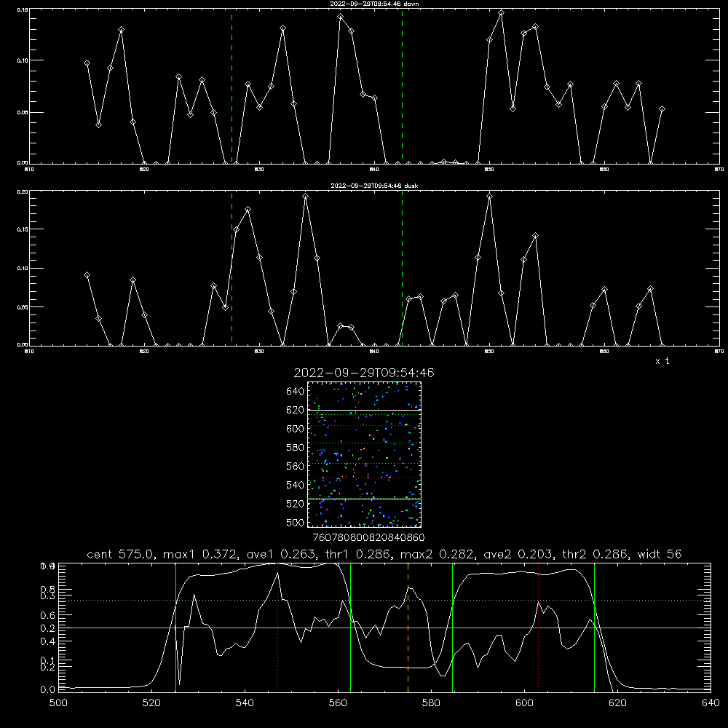This screenshot has height=728, width=728.
Task: Click the "x t" label below the dusk plot
Action: click(x=662, y=361)
